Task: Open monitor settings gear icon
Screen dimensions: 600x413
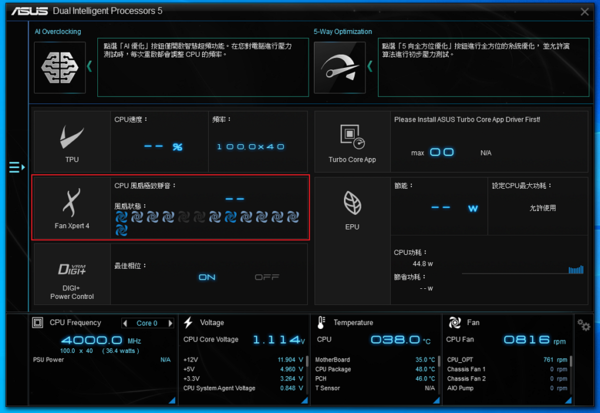Action: pos(583,325)
